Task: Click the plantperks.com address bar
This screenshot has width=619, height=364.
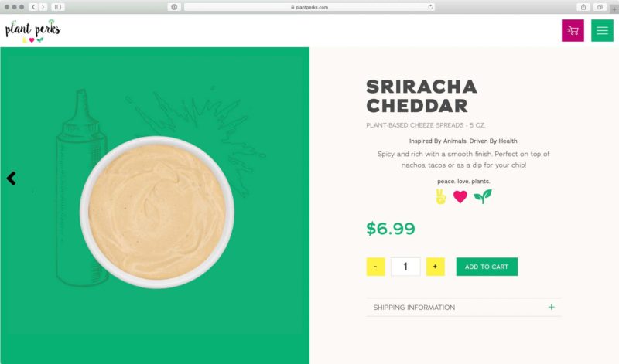Action: (309, 7)
